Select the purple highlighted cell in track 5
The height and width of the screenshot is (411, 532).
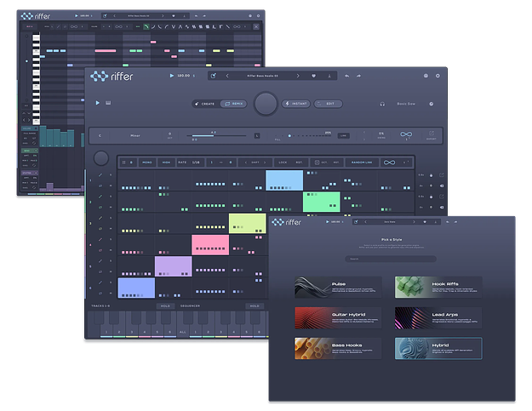pyautogui.click(x=174, y=266)
